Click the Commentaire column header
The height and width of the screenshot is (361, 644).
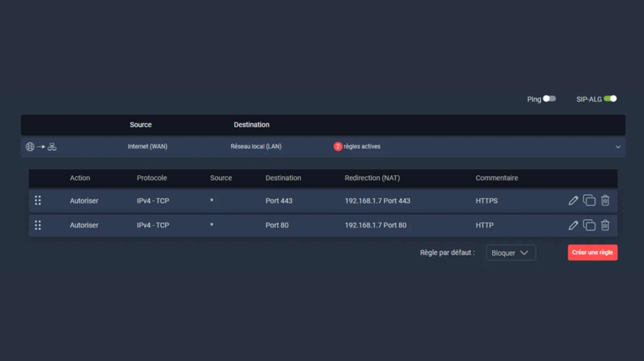[497, 178]
